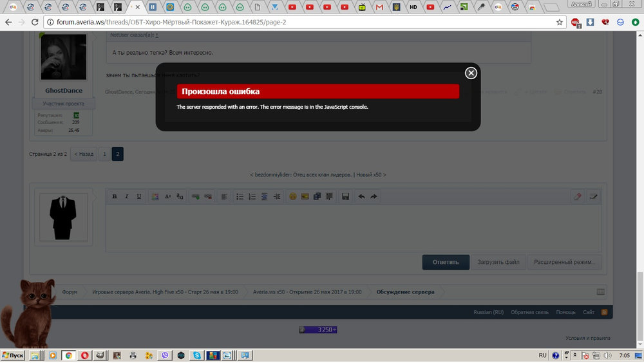Click the Ответить reply button
Viewport: 644px width, 363px height.
446,262
